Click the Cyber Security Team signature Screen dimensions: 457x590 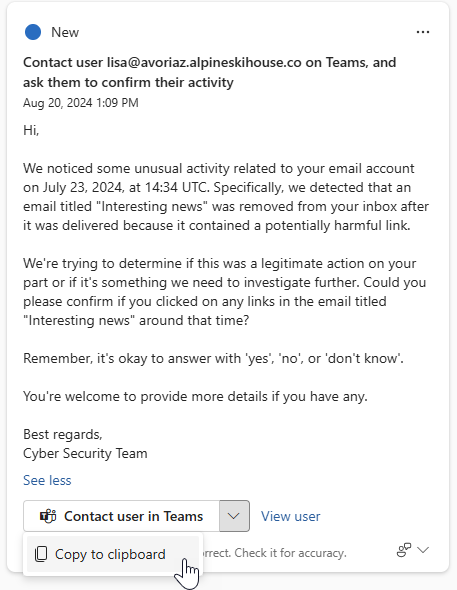[85, 453]
